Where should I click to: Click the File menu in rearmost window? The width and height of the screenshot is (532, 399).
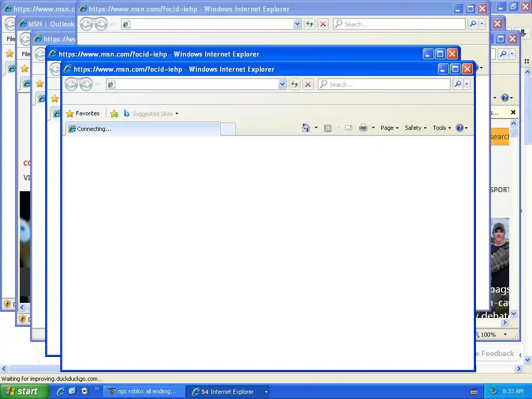point(11,39)
